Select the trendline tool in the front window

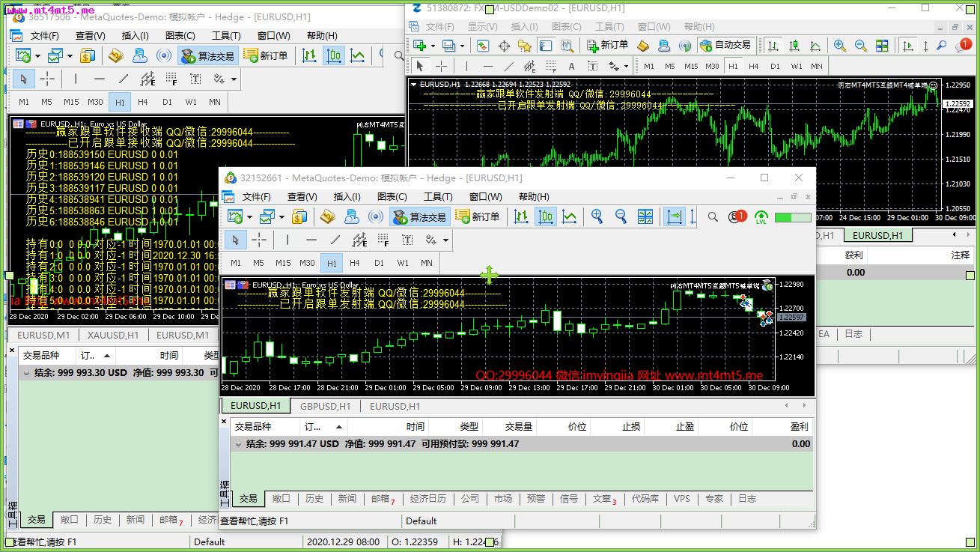(x=335, y=240)
